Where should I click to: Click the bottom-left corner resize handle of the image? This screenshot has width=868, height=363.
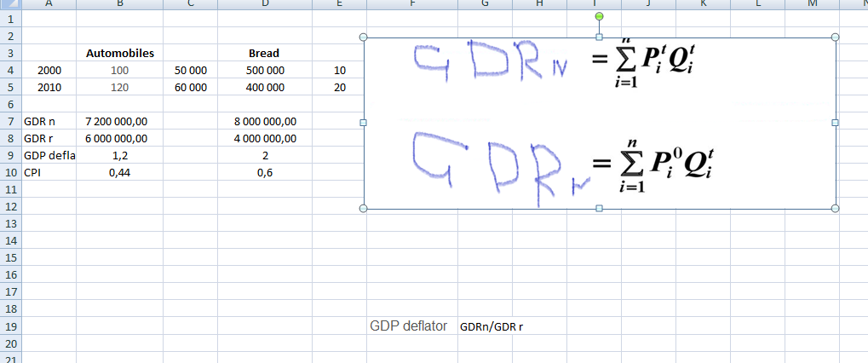(365, 208)
